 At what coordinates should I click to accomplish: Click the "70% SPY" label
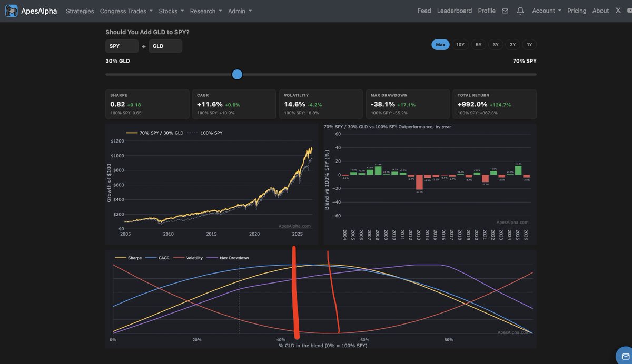pyautogui.click(x=525, y=61)
